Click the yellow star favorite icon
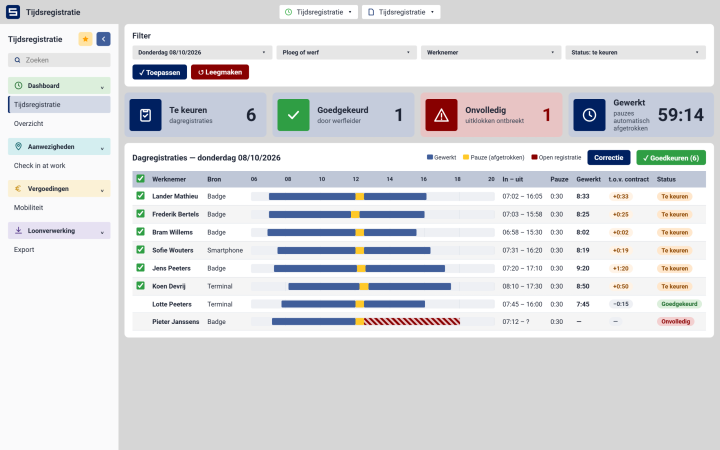 [85, 39]
